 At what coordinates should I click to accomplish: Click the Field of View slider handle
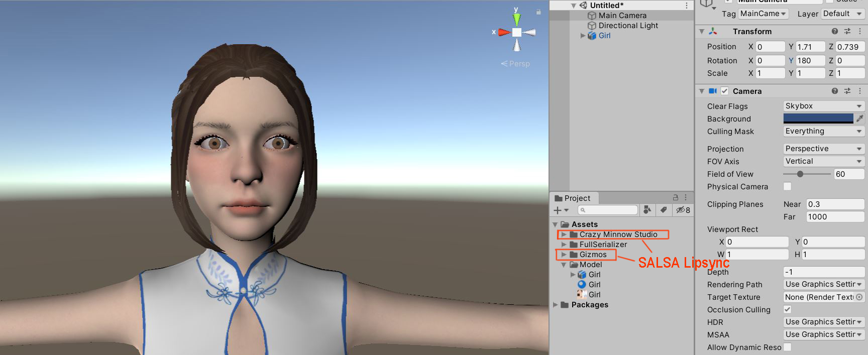coord(800,174)
